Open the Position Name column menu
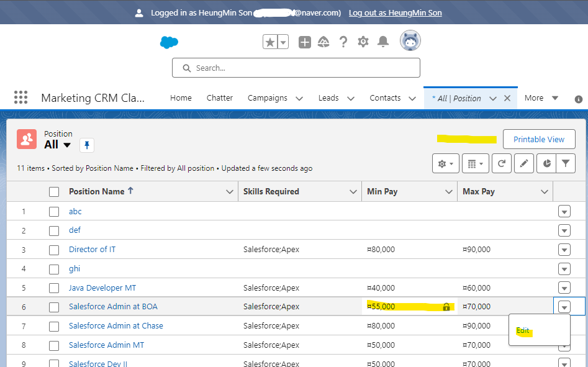This screenshot has width=588, height=367. pyautogui.click(x=230, y=191)
